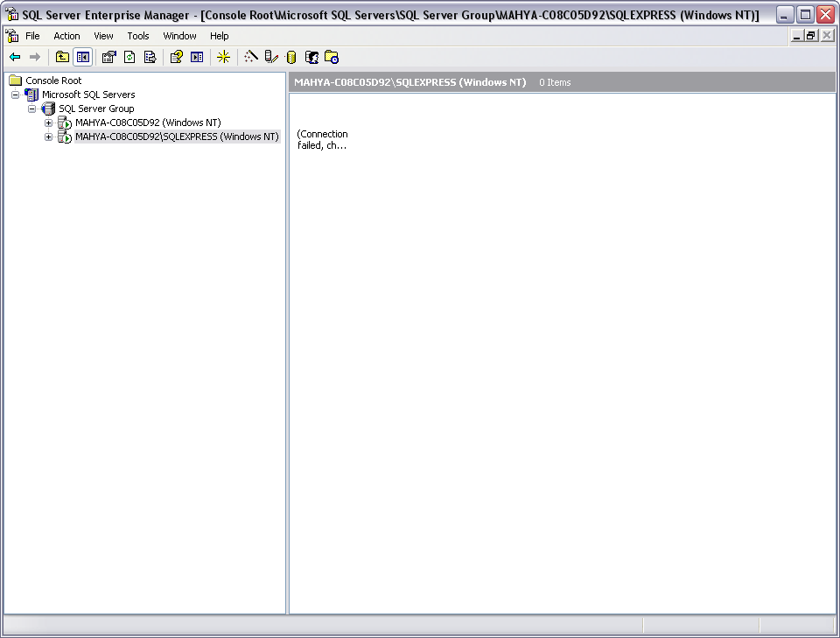Click the New Login person icon
This screenshot has width=840, height=638.
311,57
